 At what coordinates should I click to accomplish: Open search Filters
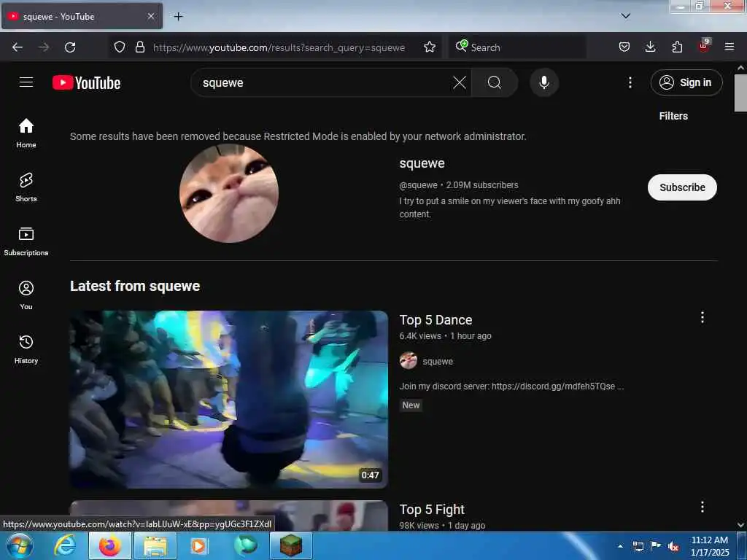click(x=673, y=116)
